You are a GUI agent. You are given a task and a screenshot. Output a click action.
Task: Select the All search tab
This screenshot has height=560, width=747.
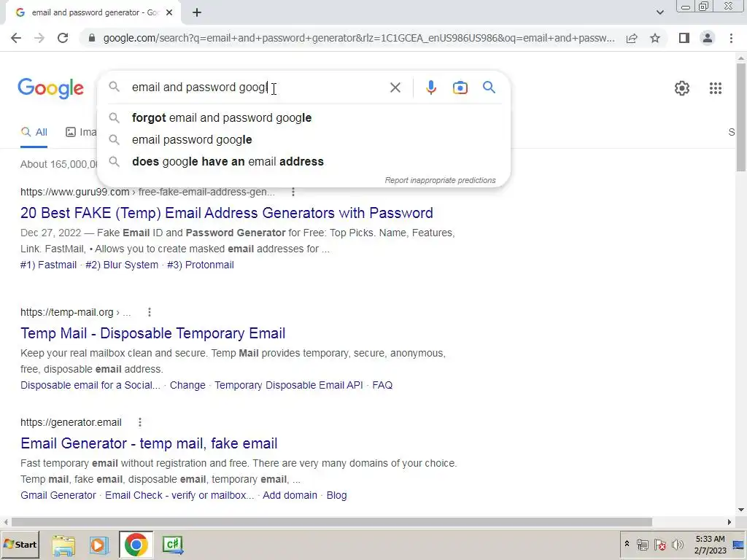(34, 133)
